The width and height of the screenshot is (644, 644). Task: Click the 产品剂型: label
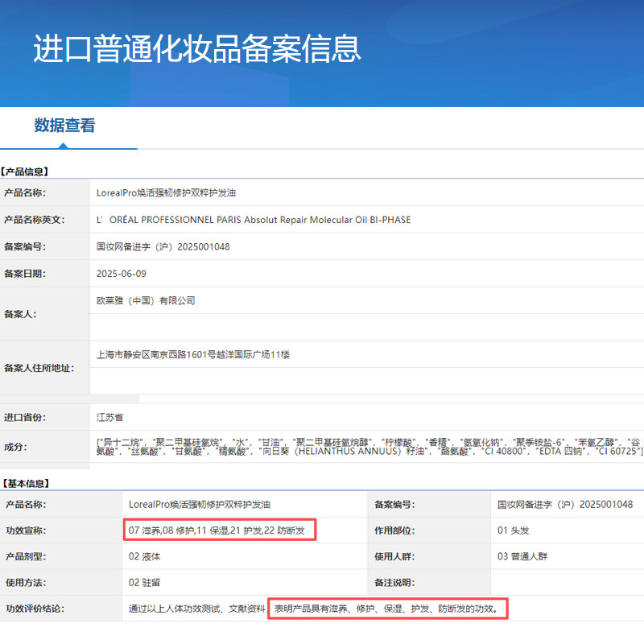click(x=26, y=556)
